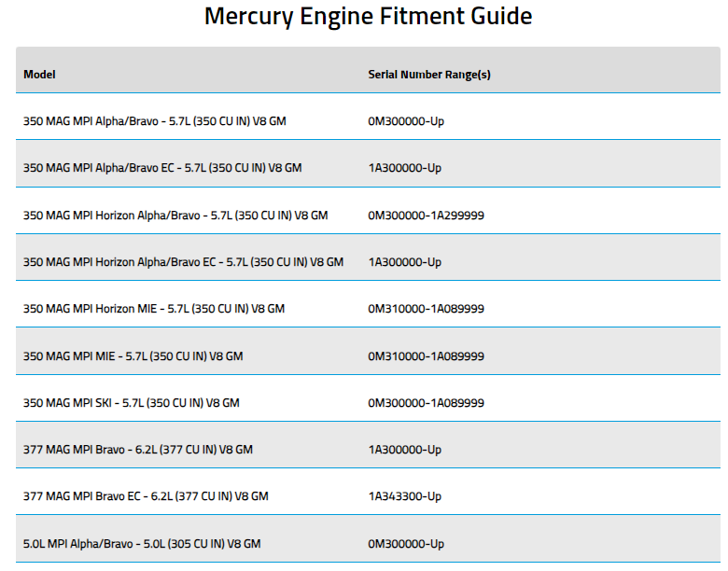Click the 350 MAG MPI Horizon MIE model

[x=154, y=309]
